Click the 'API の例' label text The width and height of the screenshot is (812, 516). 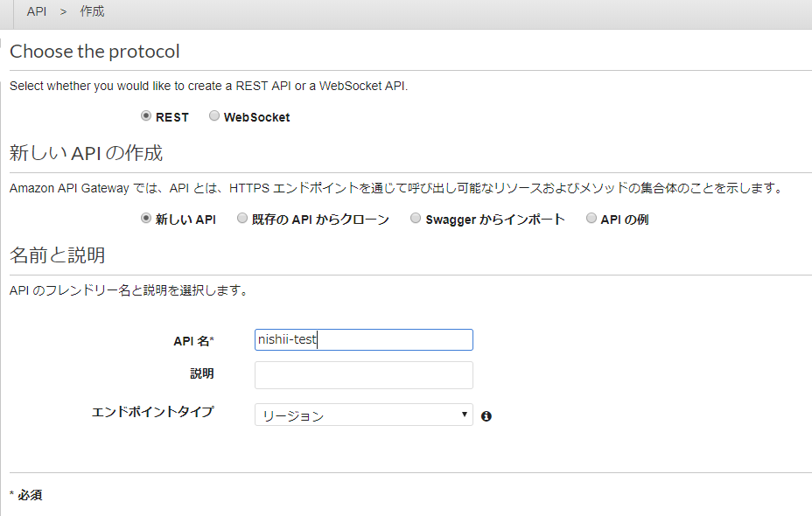[624, 220]
